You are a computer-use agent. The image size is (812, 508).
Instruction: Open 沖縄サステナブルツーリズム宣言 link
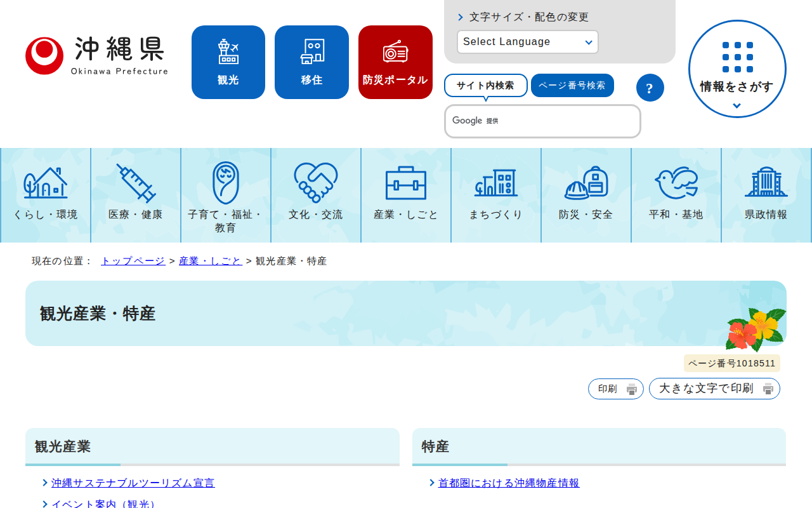point(133,483)
